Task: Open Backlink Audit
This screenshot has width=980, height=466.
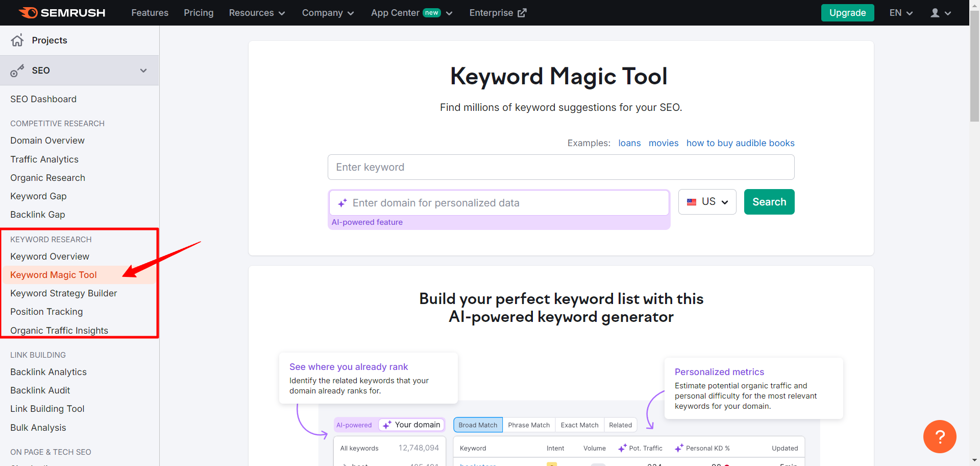Action: tap(40, 390)
